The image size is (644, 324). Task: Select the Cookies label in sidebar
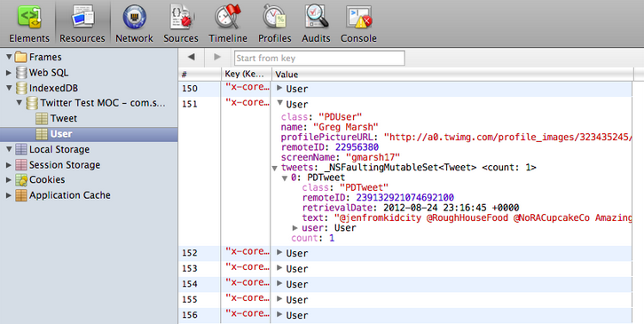click(47, 179)
